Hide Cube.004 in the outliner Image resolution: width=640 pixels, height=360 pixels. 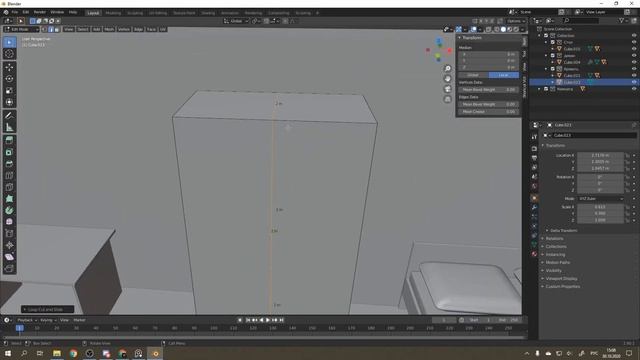click(x=634, y=62)
